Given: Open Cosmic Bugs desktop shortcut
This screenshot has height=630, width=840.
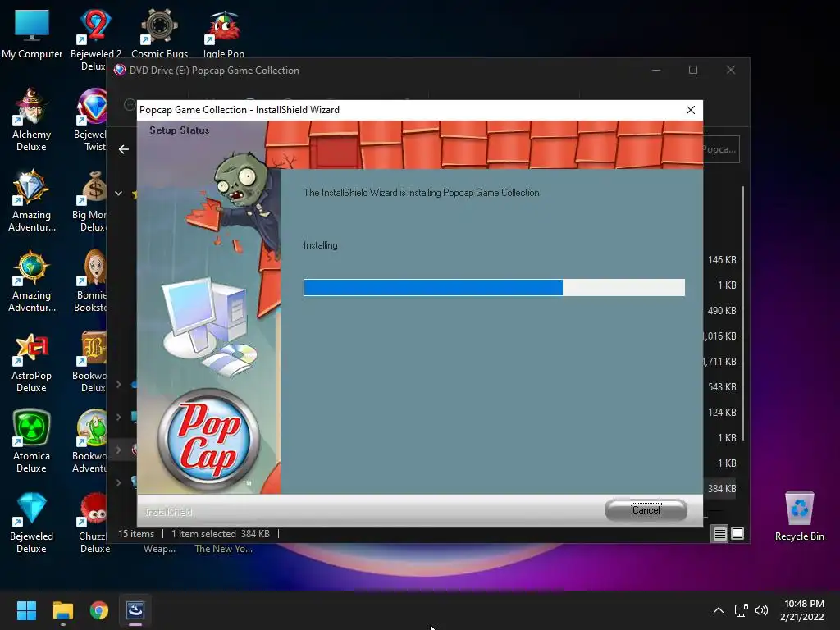Looking at the screenshot, I should (159, 33).
